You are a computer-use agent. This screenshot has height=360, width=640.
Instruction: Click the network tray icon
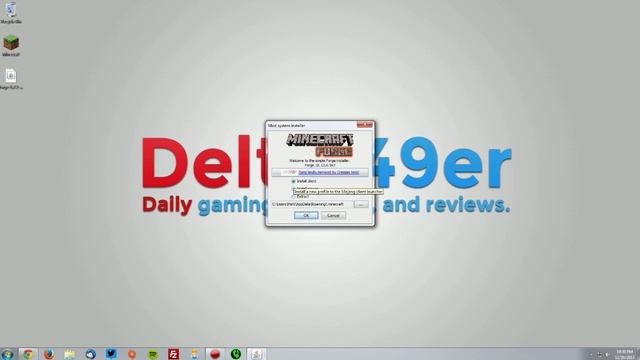point(600,355)
